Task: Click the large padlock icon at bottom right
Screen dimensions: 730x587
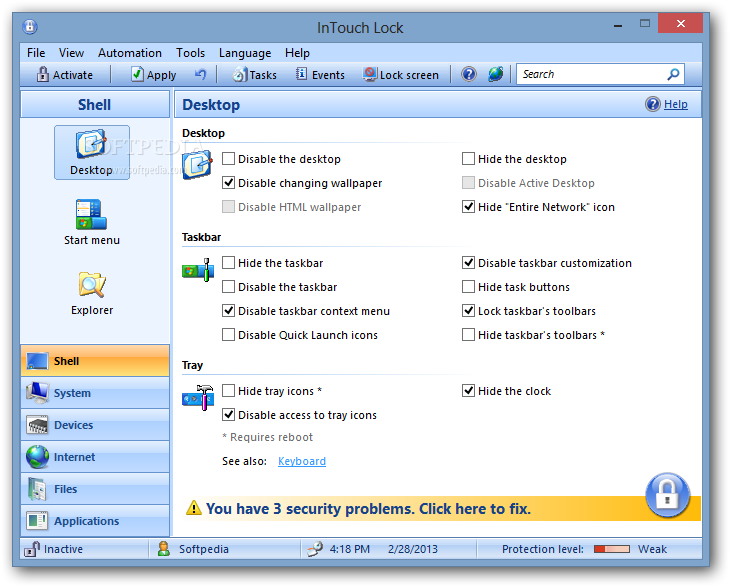Action: 667,495
